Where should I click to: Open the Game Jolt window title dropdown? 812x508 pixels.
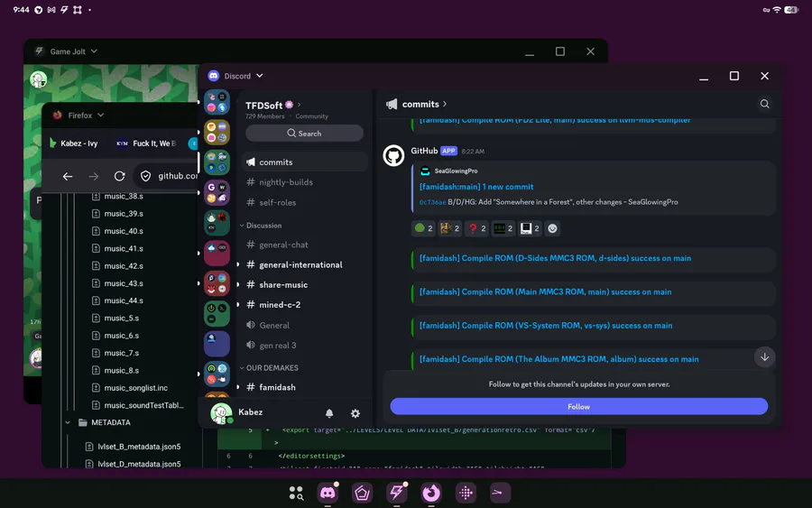click(94, 51)
